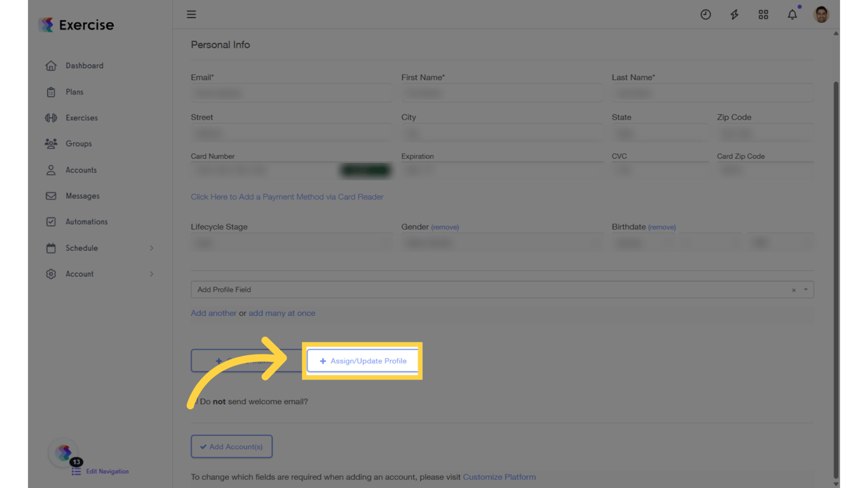
Task: Click the apps grid icon
Action: 763,14
